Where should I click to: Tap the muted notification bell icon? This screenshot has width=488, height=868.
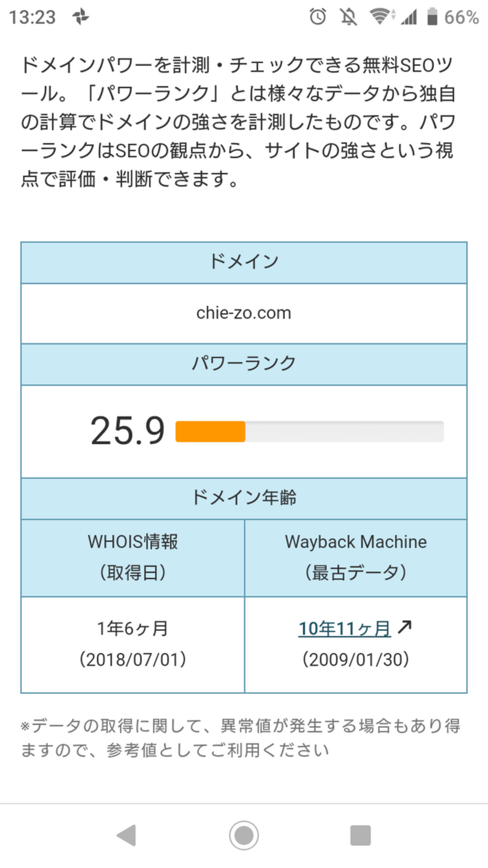348,17
